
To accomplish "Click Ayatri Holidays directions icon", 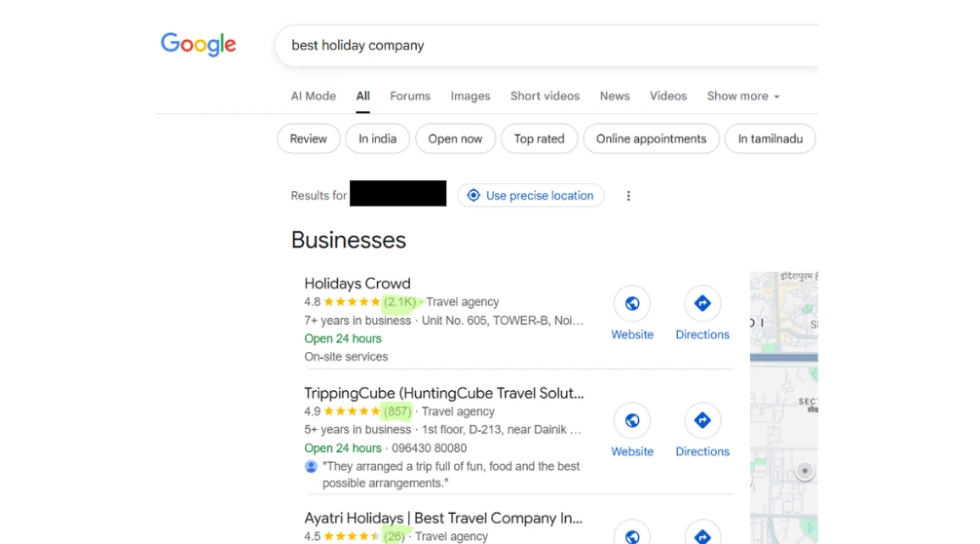I will click(x=701, y=532).
